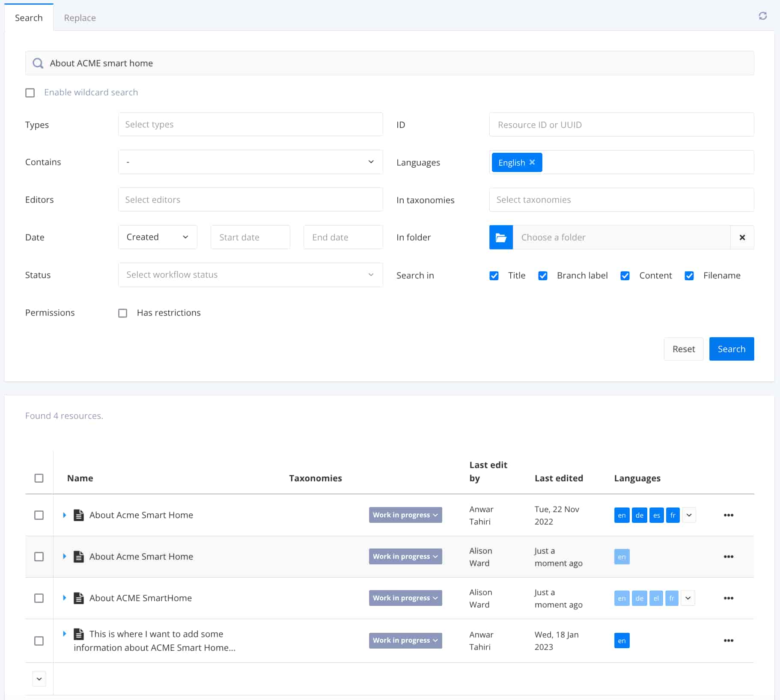Click the magnifier icon in search box

click(38, 63)
